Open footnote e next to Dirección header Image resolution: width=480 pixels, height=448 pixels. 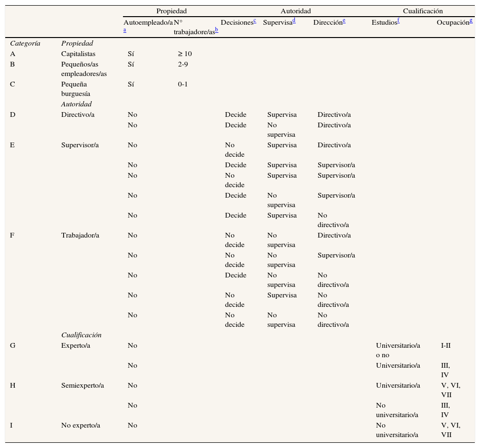point(344,20)
